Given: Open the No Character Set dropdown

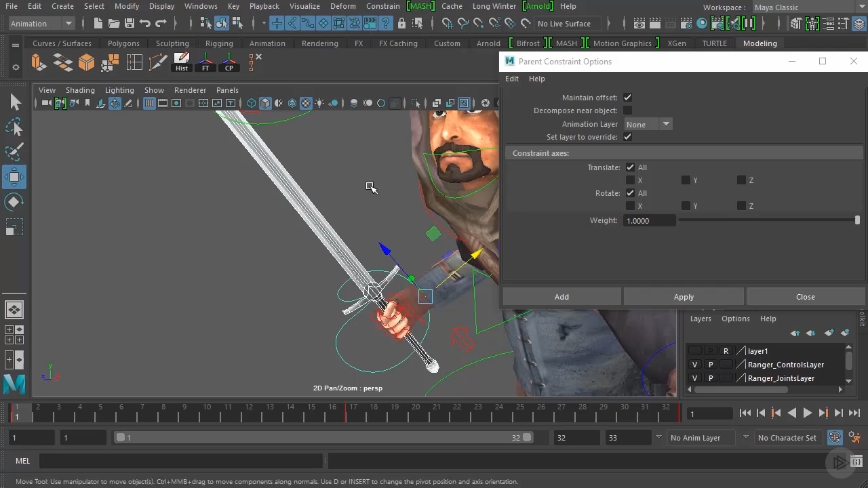Looking at the screenshot, I should tap(788, 438).
